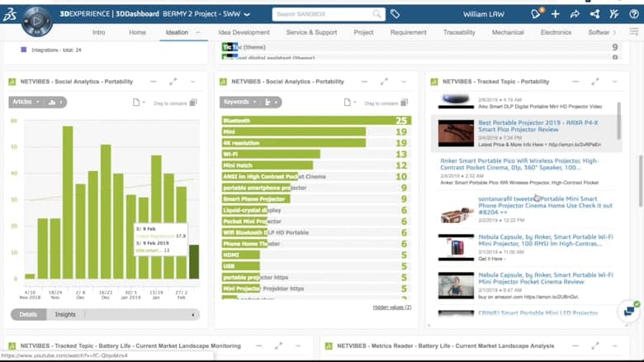644x362 pixels.
Task: Switch to the Requirement tab
Action: coord(408,32)
